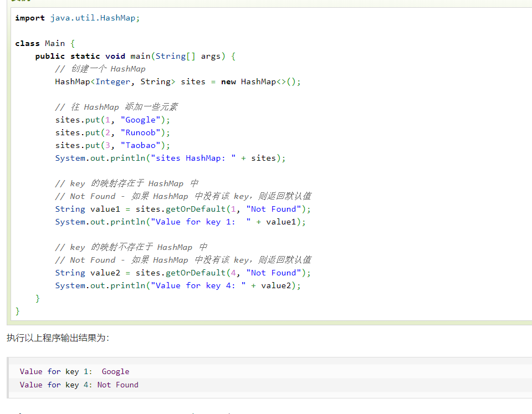Click the comment '// key 的映射不存在于 HashMap 中'

(x=131, y=247)
